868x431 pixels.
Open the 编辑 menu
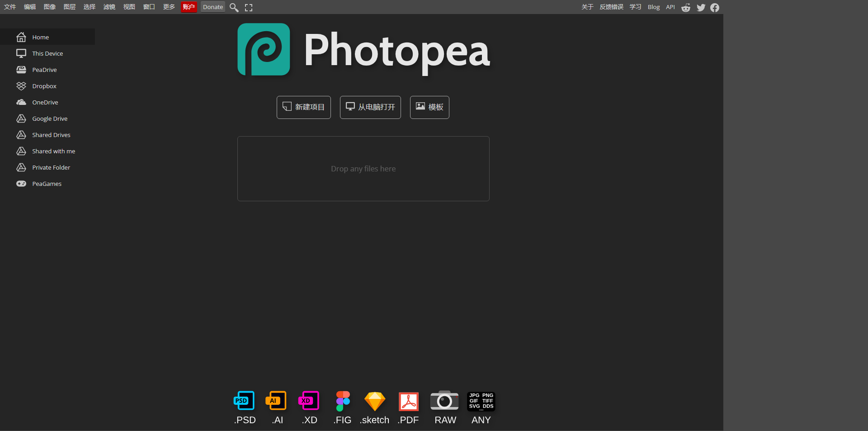[30, 7]
